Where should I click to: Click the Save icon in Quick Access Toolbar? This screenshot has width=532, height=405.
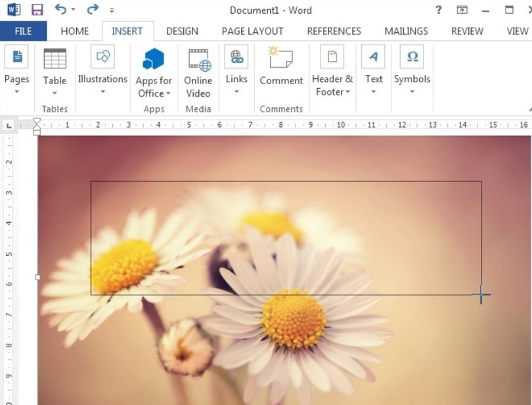(x=37, y=10)
